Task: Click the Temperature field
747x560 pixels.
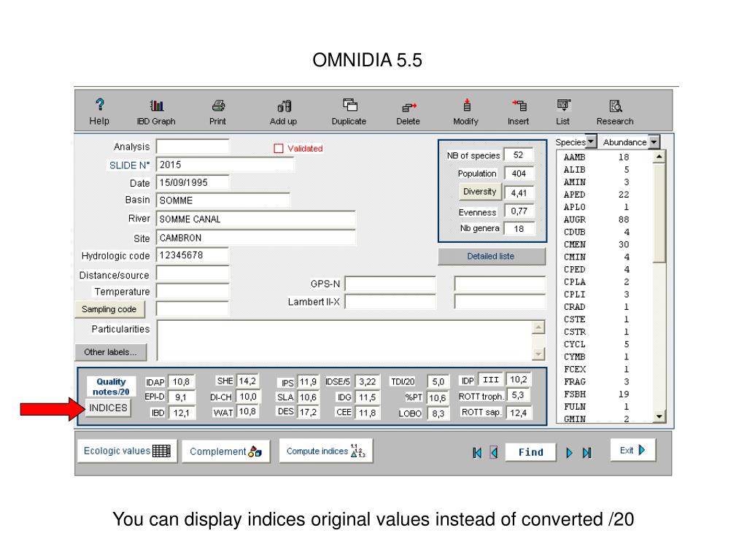Action: (193, 291)
